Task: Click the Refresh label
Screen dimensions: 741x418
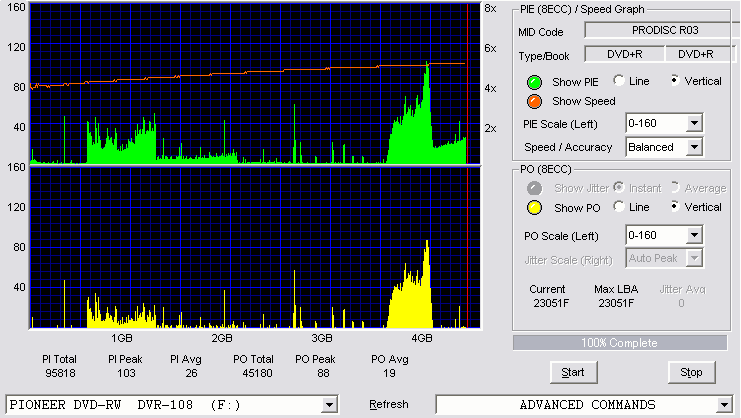Action: point(388,405)
